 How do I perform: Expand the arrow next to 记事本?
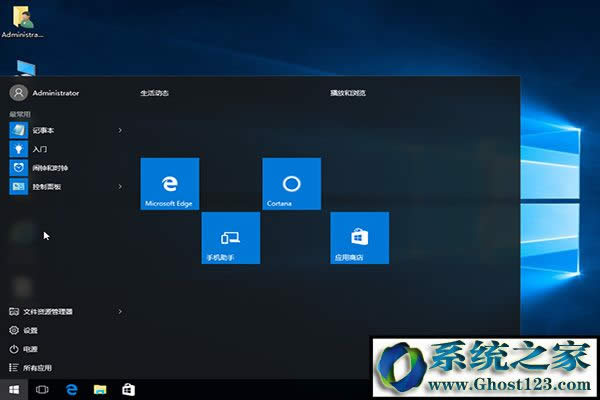point(120,130)
